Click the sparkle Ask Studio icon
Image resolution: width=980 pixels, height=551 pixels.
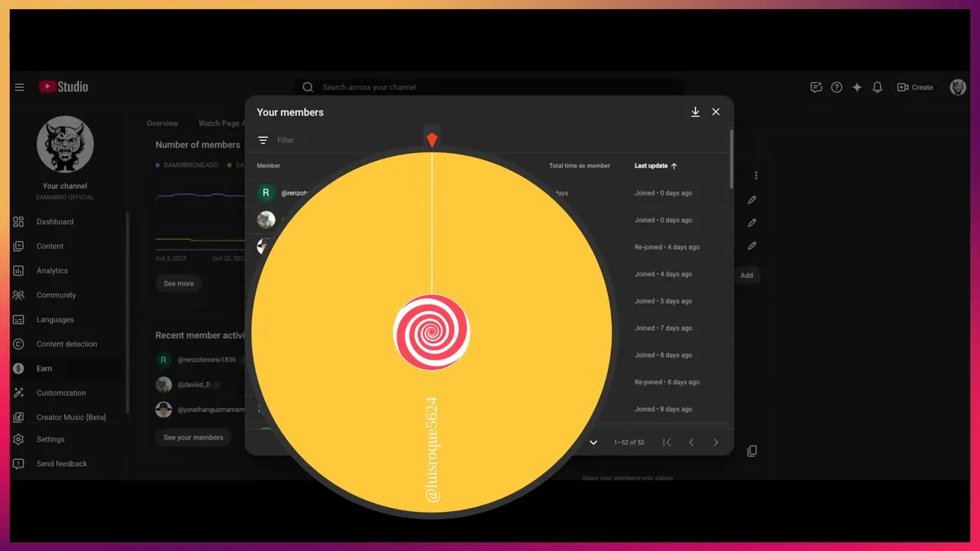[857, 87]
